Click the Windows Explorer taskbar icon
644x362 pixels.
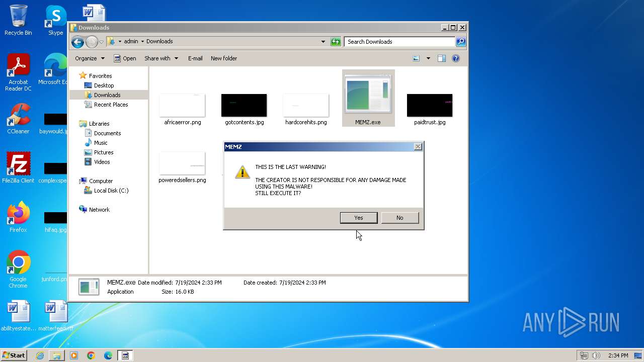[57, 355]
